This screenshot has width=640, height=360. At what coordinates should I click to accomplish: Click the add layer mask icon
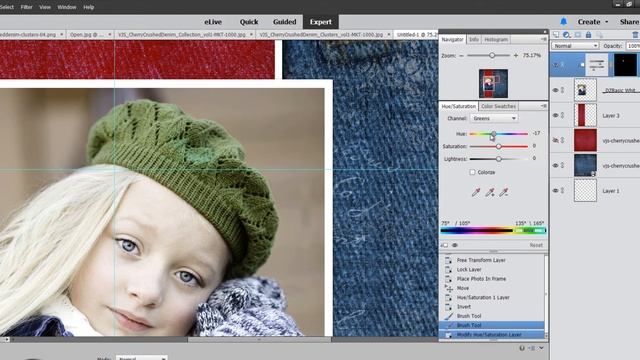[578, 35]
